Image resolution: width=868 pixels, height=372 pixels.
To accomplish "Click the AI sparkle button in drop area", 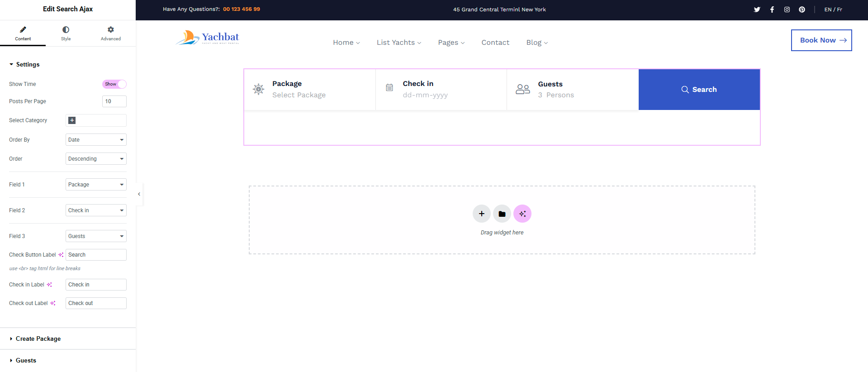I will point(522,214).
